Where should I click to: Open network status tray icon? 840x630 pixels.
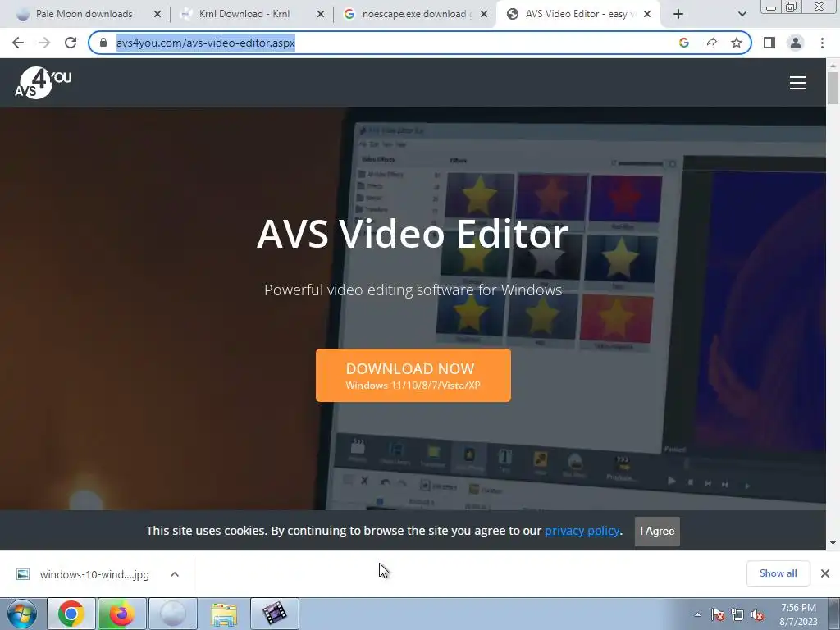coord(737,614)
